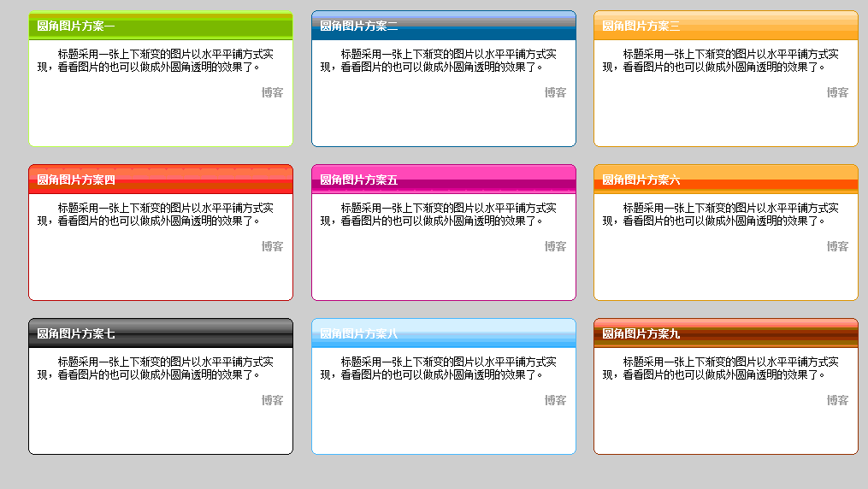Click the orange 圆角图片方案三 title
Image resolution: width=868 pixels, height=489 pixels.
tap(641, 26)
